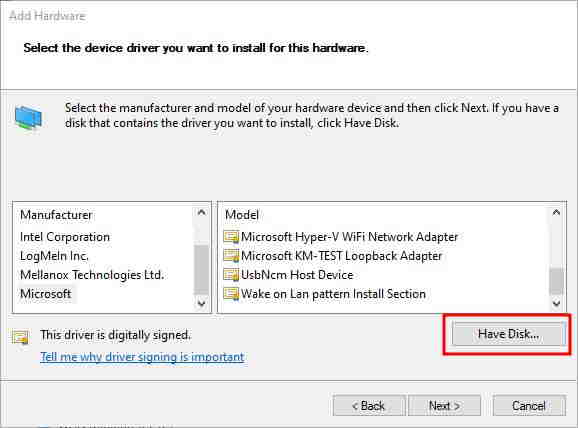Select Intel Corporation manufacturer
This screenshot has width=578, height=428.
(x=65, y=237)
